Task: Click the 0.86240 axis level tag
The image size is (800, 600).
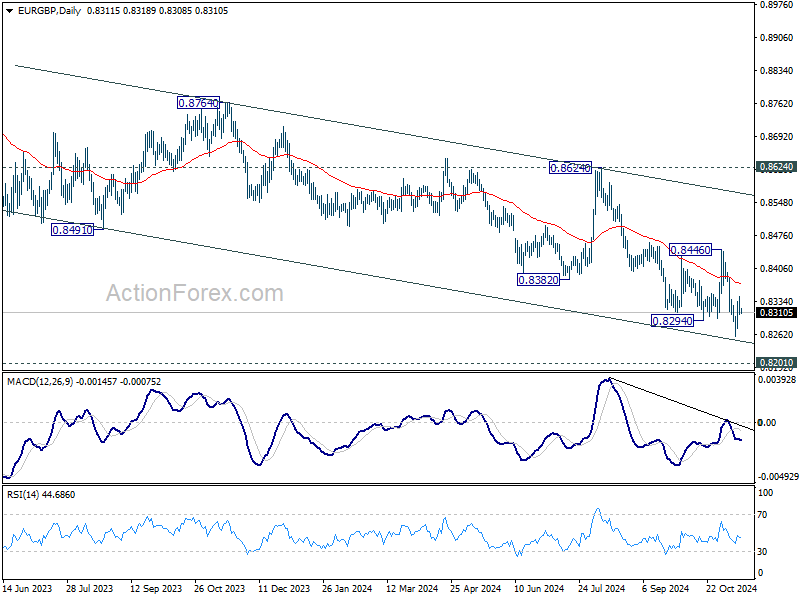Action: (x=777, y=167)
